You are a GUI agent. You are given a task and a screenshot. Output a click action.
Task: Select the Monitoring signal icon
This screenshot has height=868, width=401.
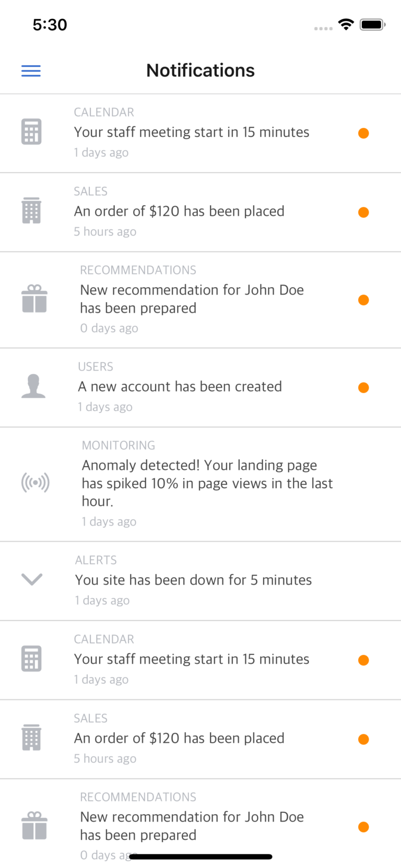click(35, 483)
